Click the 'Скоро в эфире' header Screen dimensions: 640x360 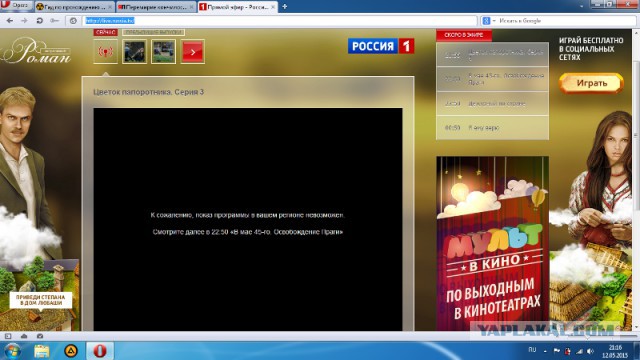[464, 35]
